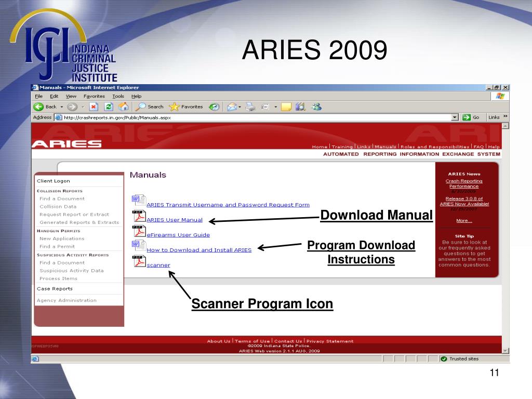
Task: Open ARIES Transmit Username and Password Request Form
Action: pyautogui.click(x=228, y=205)
